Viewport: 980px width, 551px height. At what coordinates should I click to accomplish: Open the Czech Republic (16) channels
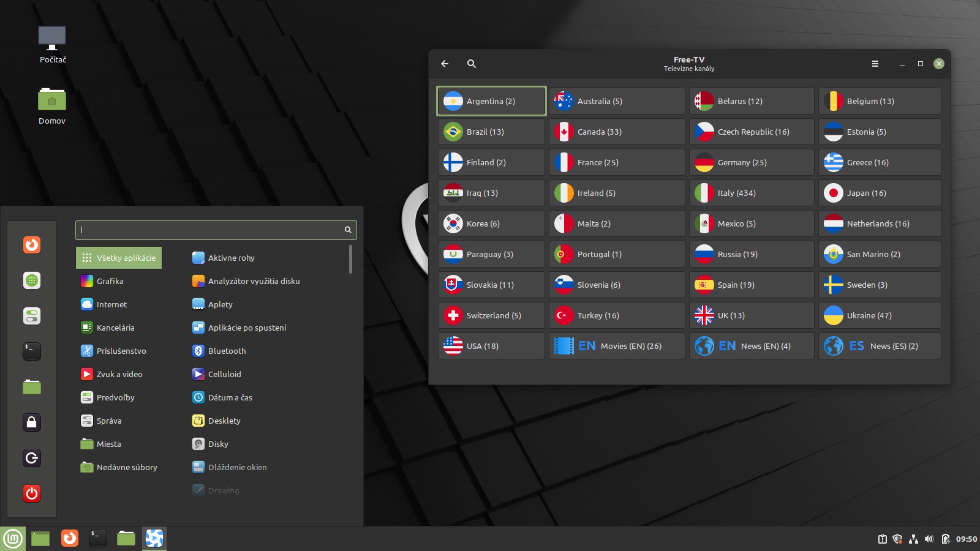[752, 132]
